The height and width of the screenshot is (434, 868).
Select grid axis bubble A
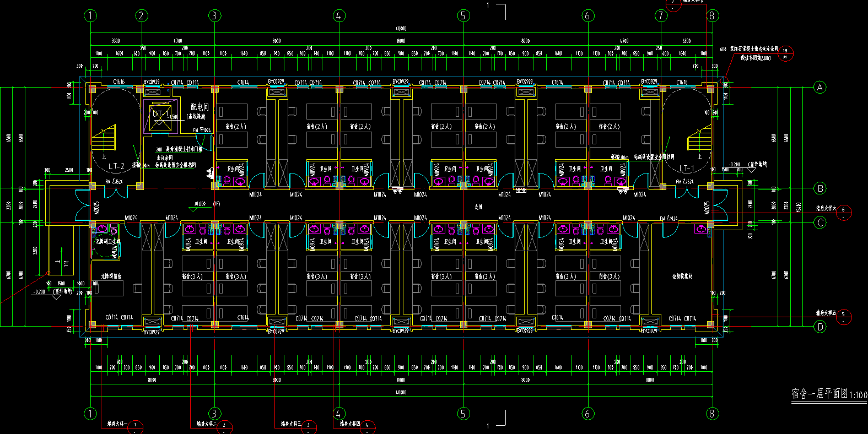pyautogui.click(x=820, y=87)
